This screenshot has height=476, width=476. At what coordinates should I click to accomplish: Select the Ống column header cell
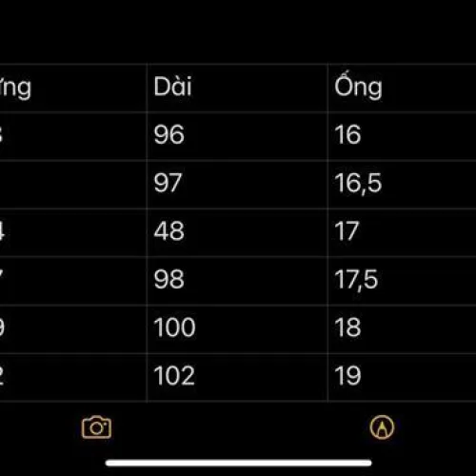tap(402, 88)
